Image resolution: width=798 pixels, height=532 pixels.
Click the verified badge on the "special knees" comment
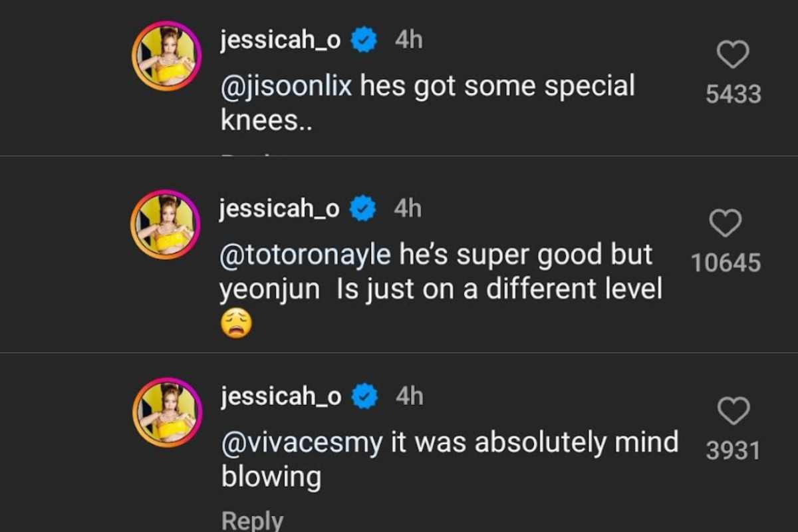pos(364,41)
